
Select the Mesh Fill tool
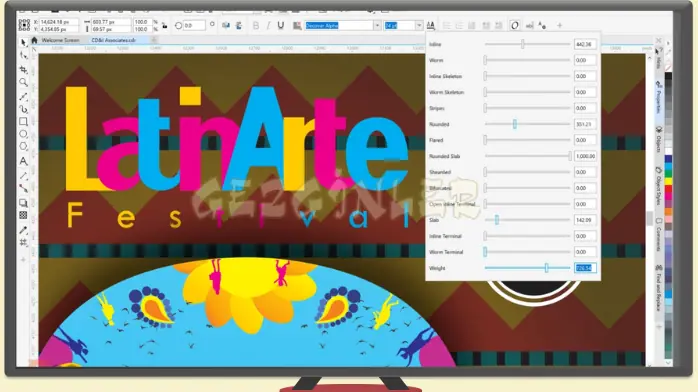[24, 242]
